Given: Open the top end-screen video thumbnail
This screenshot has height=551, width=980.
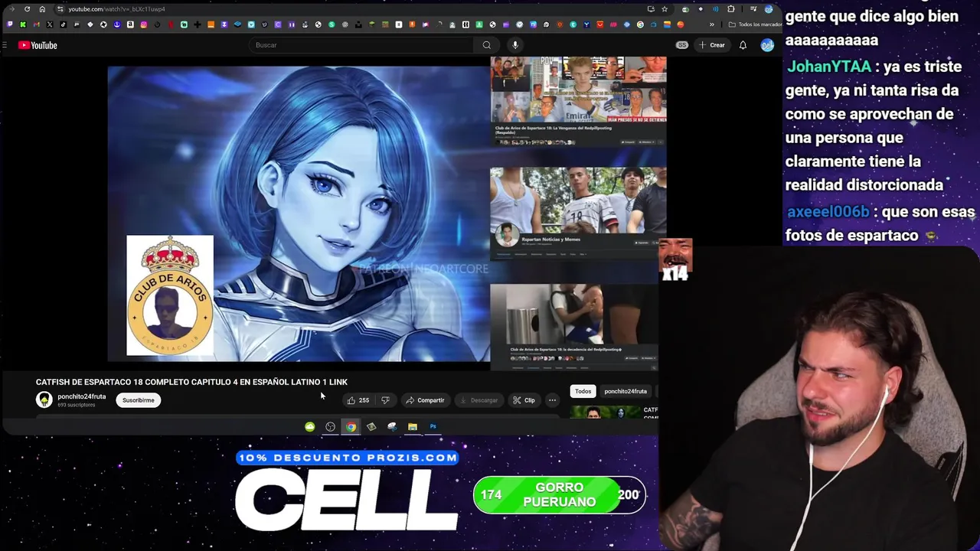Looking at the screenshot, I should pyautogui.click(x=578, y=101).
